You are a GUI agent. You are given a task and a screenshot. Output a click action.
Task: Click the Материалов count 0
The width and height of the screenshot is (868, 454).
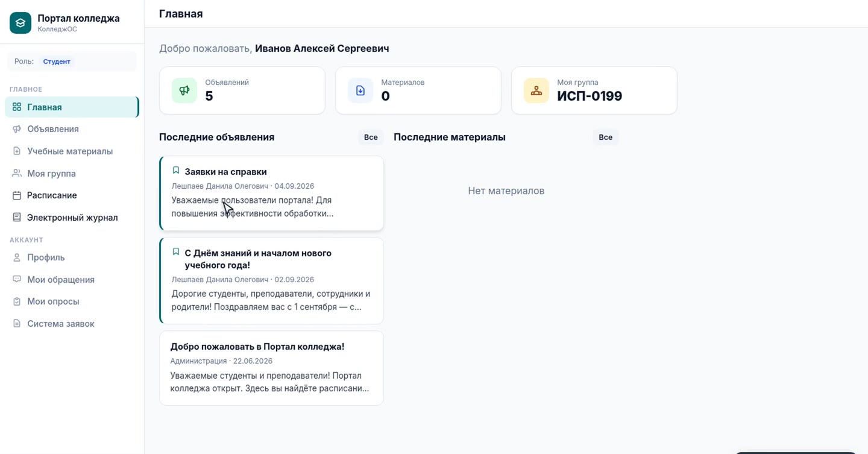(x=385, y=96)
